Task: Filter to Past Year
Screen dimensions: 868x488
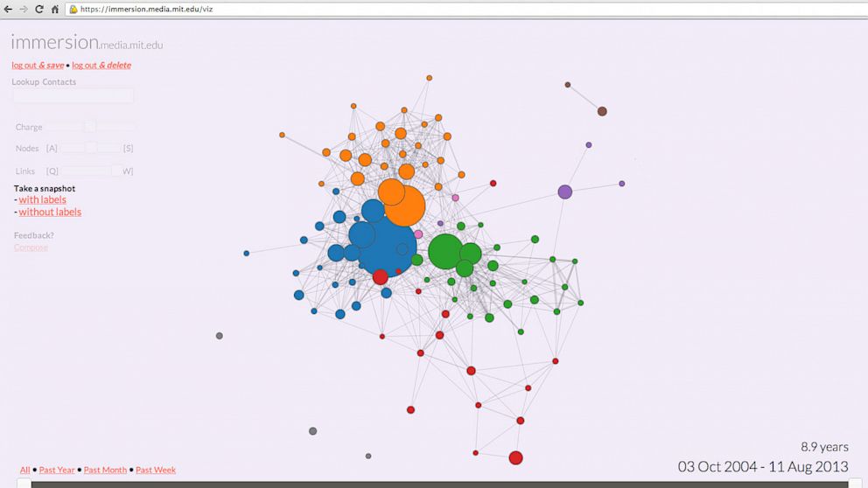Action: (57, 470)
